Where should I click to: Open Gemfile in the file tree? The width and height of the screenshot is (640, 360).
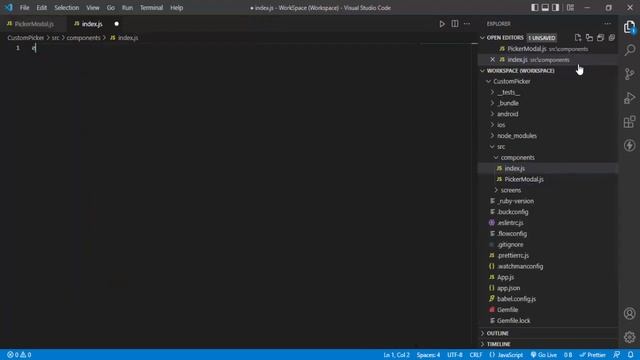point(507,310)
